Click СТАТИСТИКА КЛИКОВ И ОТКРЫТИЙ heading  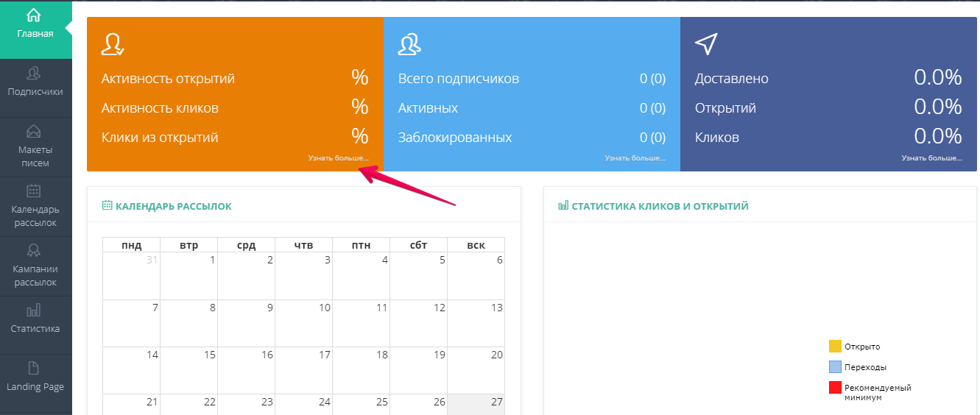[x=660, y=206]
